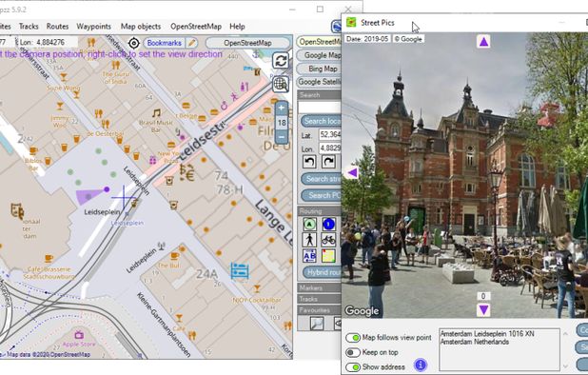
Task: Switch to Bing Map source
Action: click(x=320, y=69)
